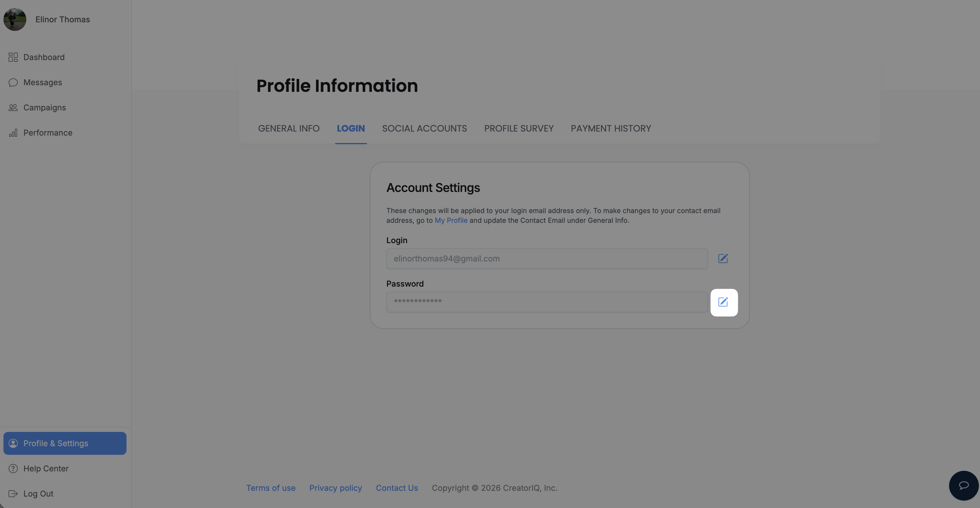
Task: Open the chat bubble widget icon
Action: coord(963,486)
